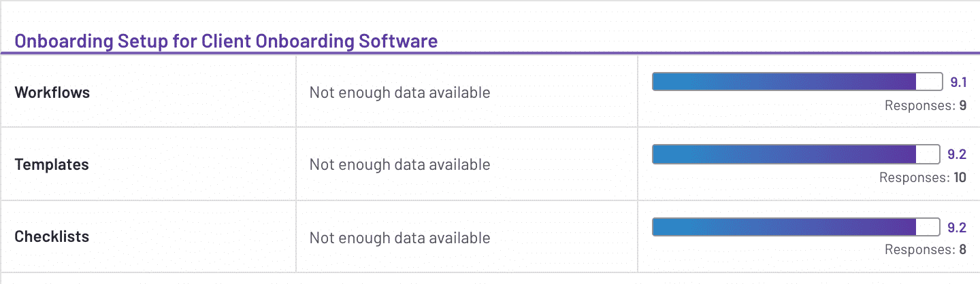Image resolution: width=980 pixels, height=284 pixels.
Task: Click the Templates rating progress bar
Action: (797, 154)
